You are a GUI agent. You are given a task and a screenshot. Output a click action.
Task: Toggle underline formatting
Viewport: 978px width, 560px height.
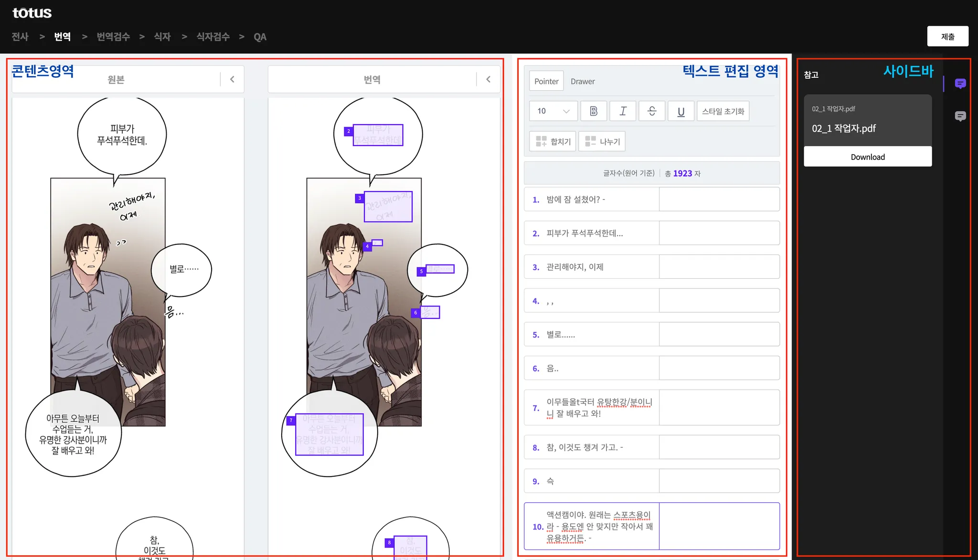pos(681,111)
